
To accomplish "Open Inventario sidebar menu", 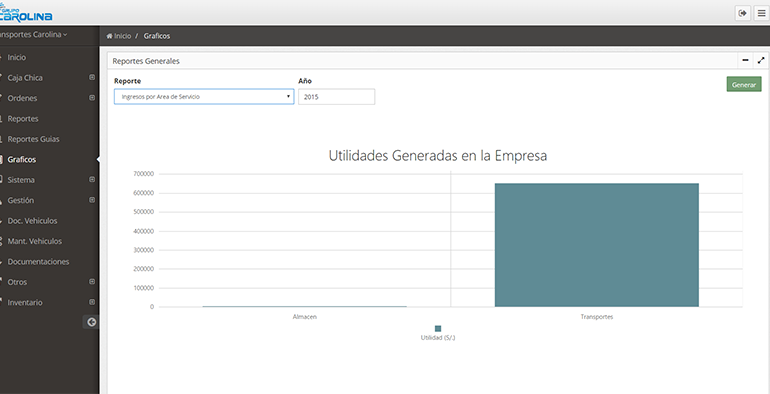I will point(25,303).
